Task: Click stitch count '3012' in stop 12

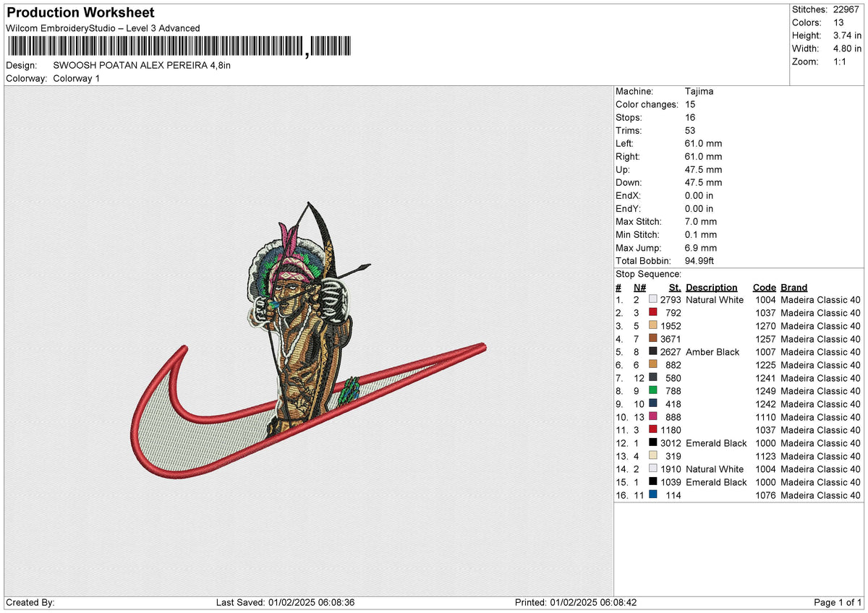Action: click(x=671, y=443)
